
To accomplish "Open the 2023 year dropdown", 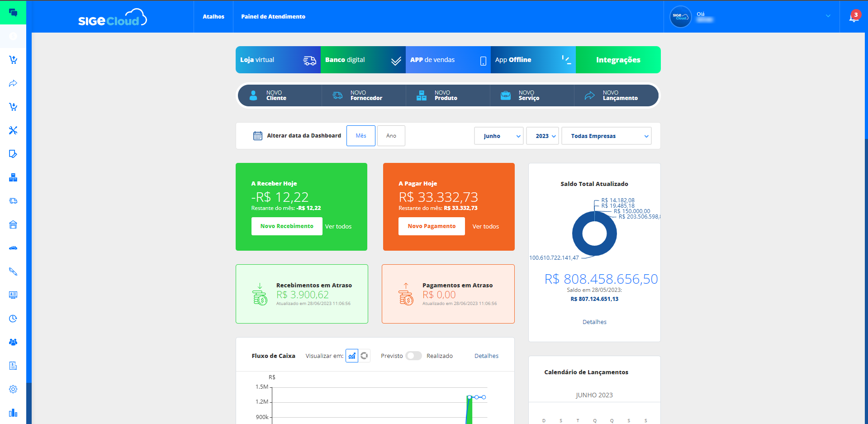I will click(x=542, y=136).
